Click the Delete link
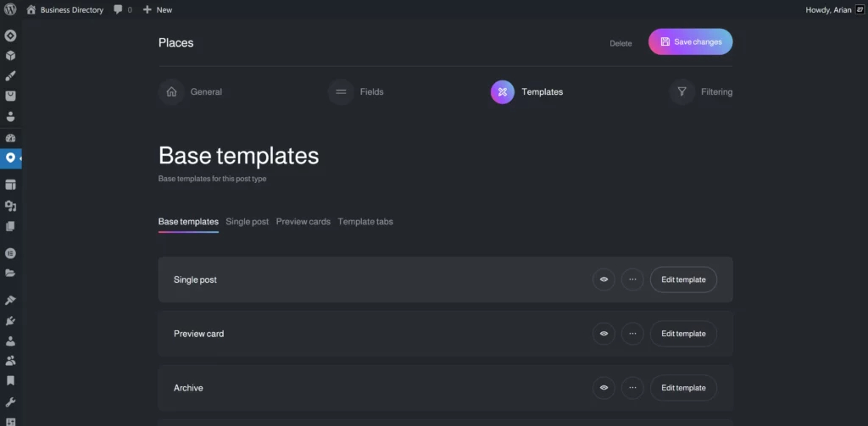The height and width of the screenshot is (426, 868). (620, 43)
